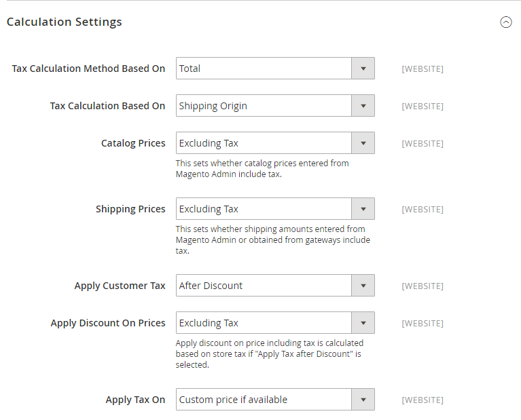This screenshot has width=521, height=420.
Task: Collapse the Calculation Settings section
Action: tap(505, 22)
